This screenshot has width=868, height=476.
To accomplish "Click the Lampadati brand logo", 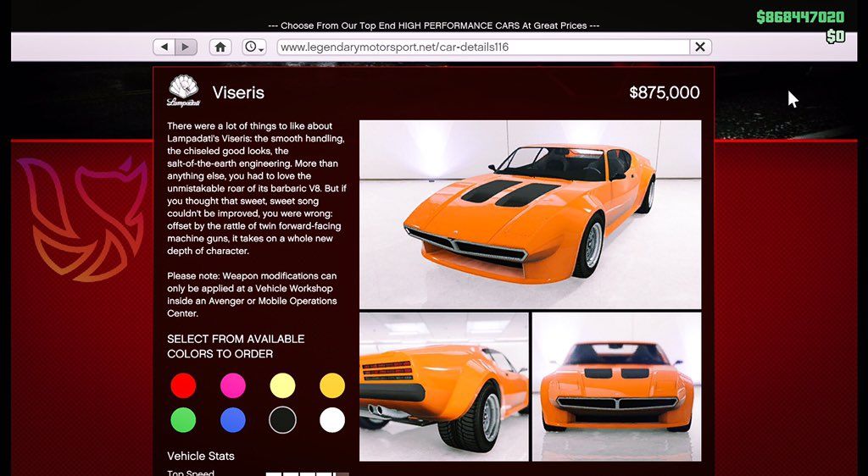I will (x=183, y=91).
